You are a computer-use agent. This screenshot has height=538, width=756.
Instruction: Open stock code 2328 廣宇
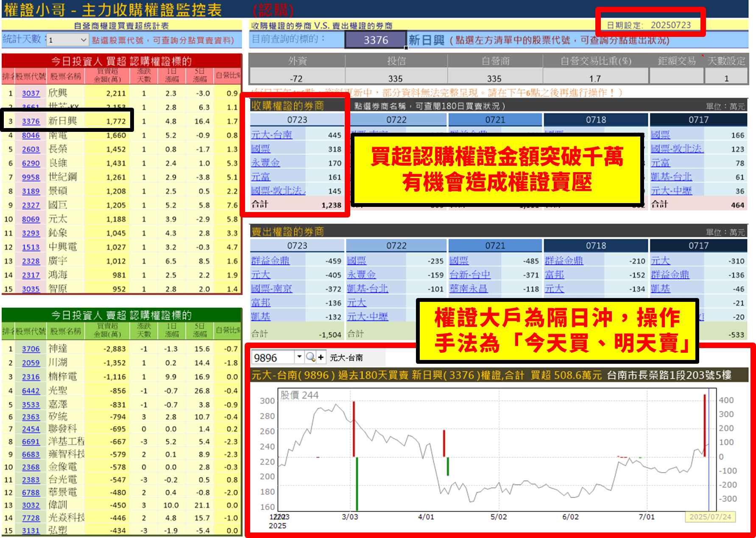(31, 261)
